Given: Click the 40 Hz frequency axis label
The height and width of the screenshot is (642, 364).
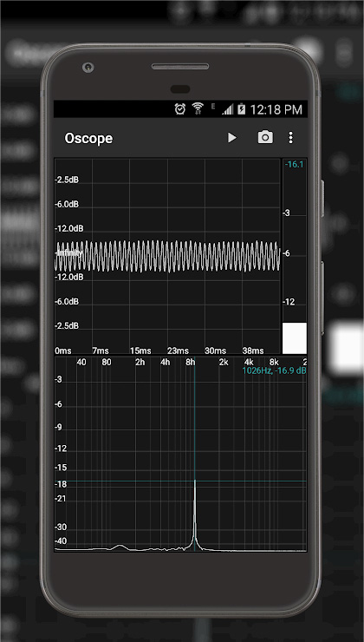Looking at the screenshot, I should click(x=81, y=363).
